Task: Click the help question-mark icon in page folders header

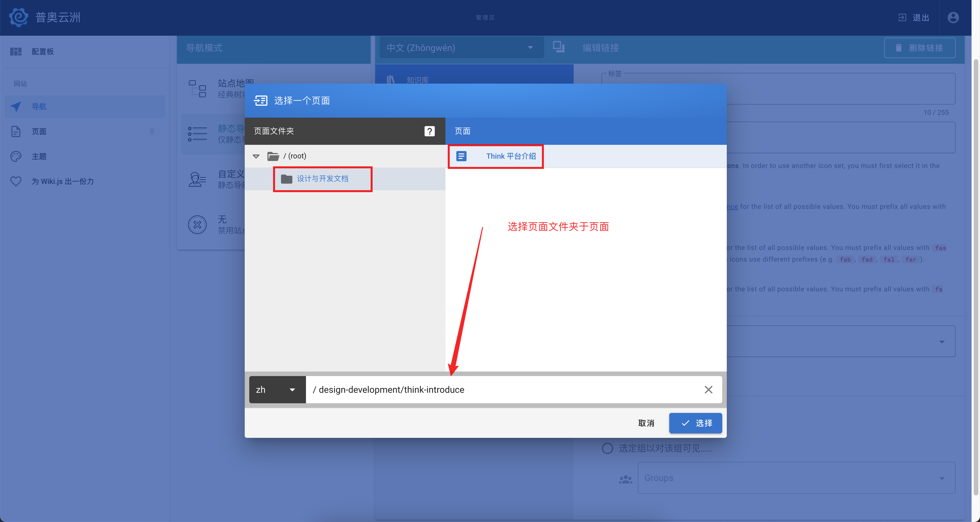Action: 429,131
